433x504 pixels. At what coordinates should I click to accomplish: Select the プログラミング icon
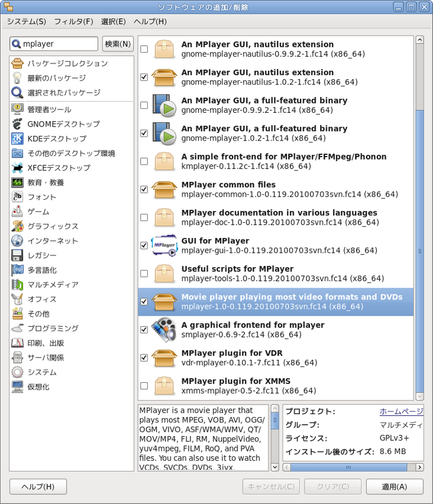coord(17,328)
